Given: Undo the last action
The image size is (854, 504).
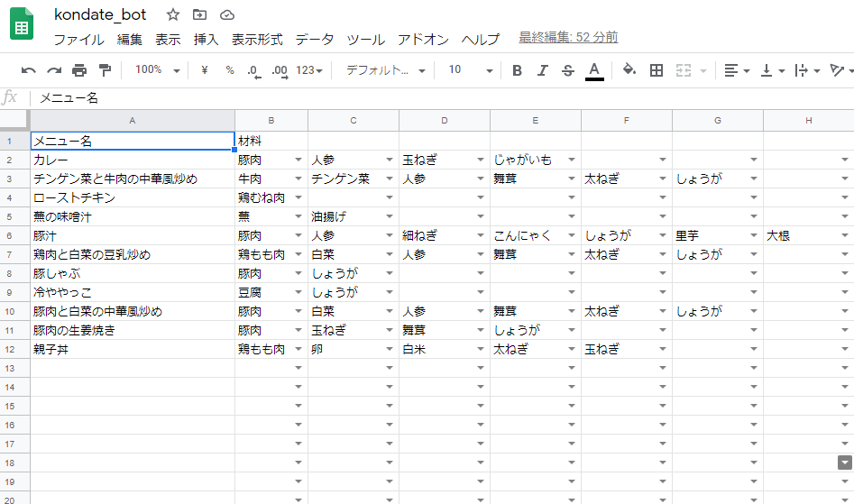Looking at the screenshot, I should coord(28,70).
